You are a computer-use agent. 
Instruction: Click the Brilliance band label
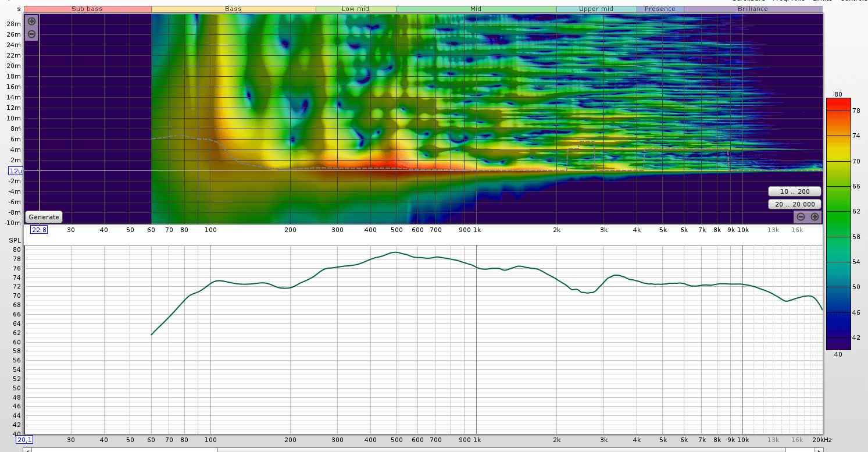753,9
